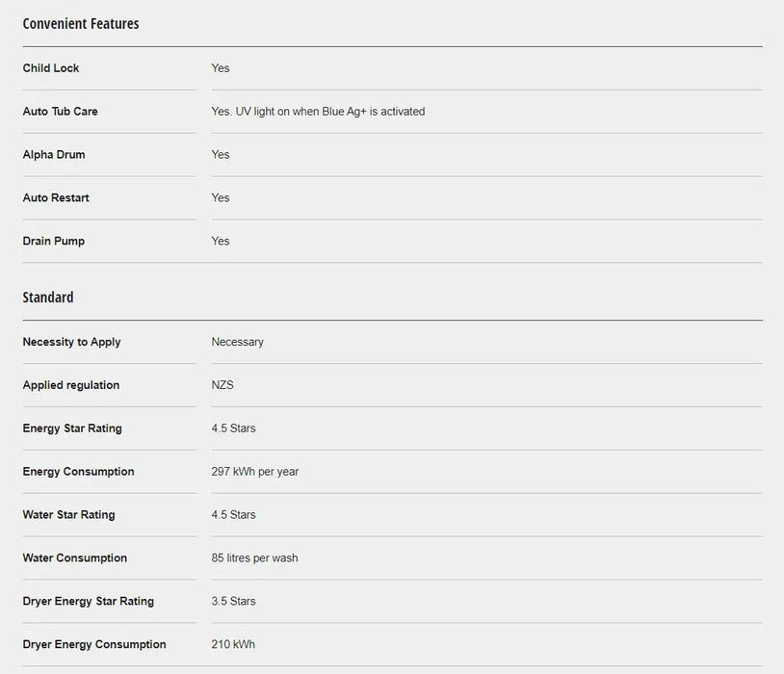This screenshot has height=674, width=784.
Task: Click the UV light Blue Ag+ description
Action: (x=318, y=112)
